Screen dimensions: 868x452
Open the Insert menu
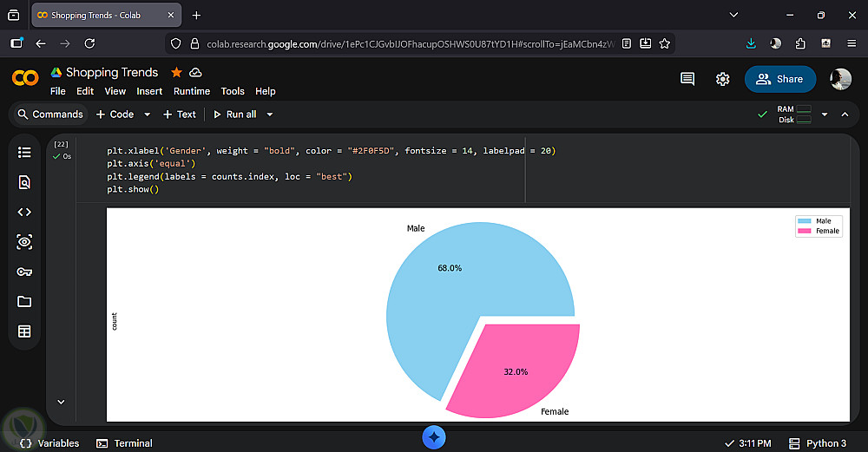pos(149,91)
